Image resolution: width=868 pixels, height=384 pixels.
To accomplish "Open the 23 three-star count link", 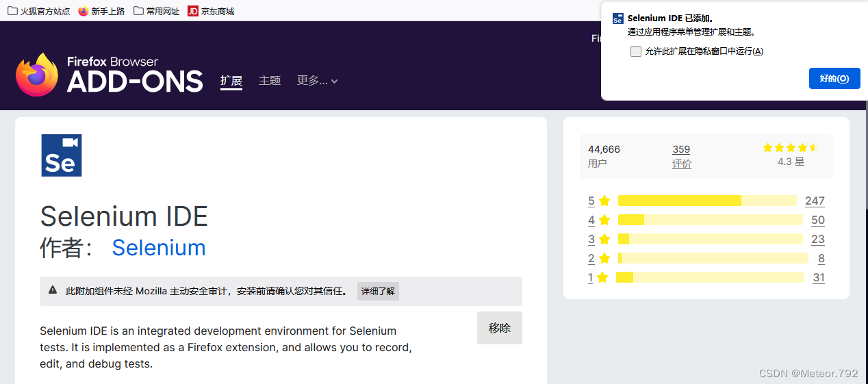I will 818,239.
